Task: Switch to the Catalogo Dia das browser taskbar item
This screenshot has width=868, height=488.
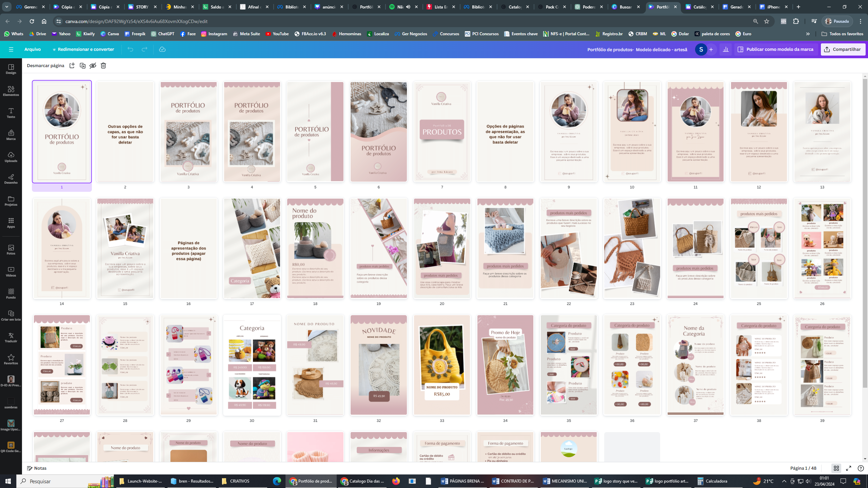Action: point(362,481)
